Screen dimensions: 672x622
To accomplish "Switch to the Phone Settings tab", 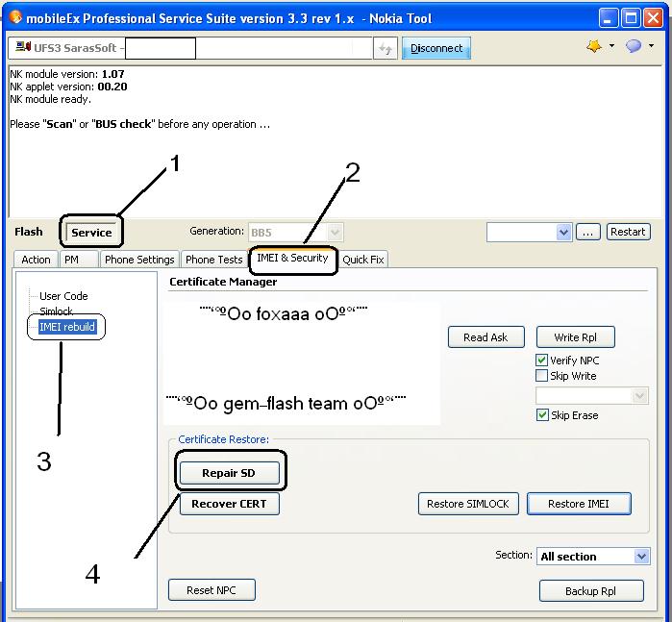I will (139, 260).
